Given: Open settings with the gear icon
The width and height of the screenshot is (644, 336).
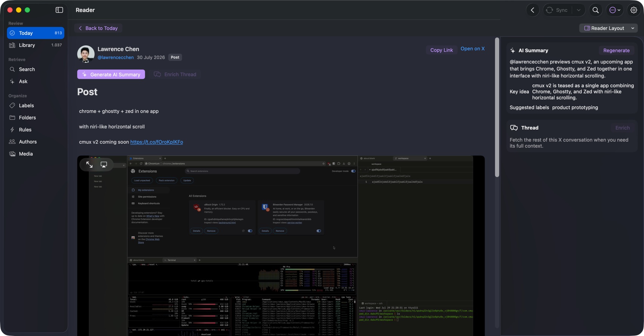Looking at the screenshot, I should tap(634, 10).
